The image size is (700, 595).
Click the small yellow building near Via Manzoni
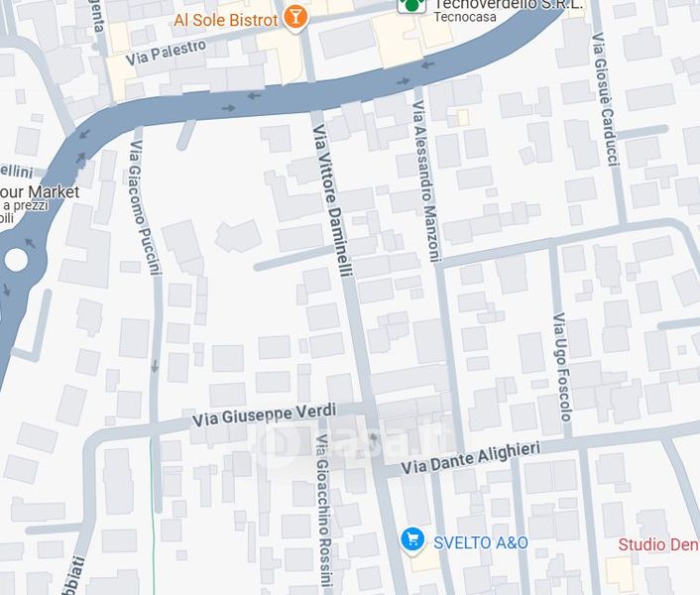point(462,117)
